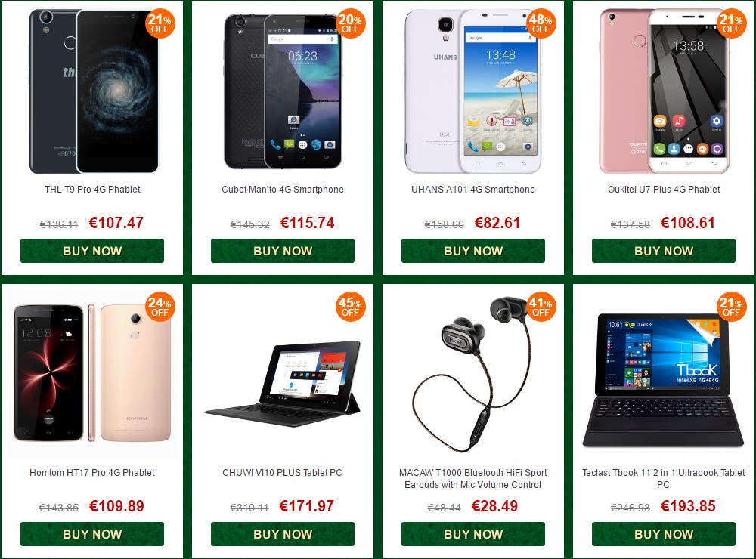Buy the Oukitel U7 Plus for €108.61

point(664,251)
